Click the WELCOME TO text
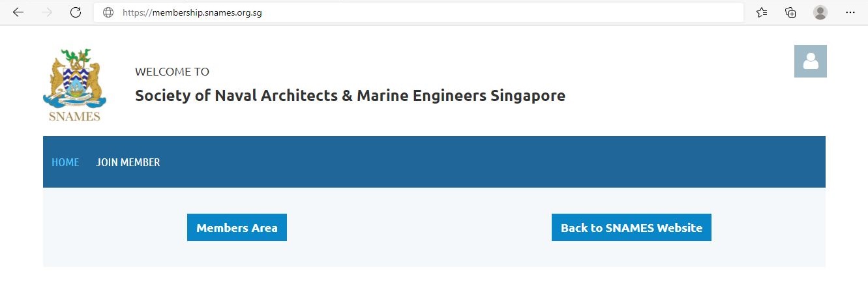This screenshot has width=868, height=286. coord(172,72)
